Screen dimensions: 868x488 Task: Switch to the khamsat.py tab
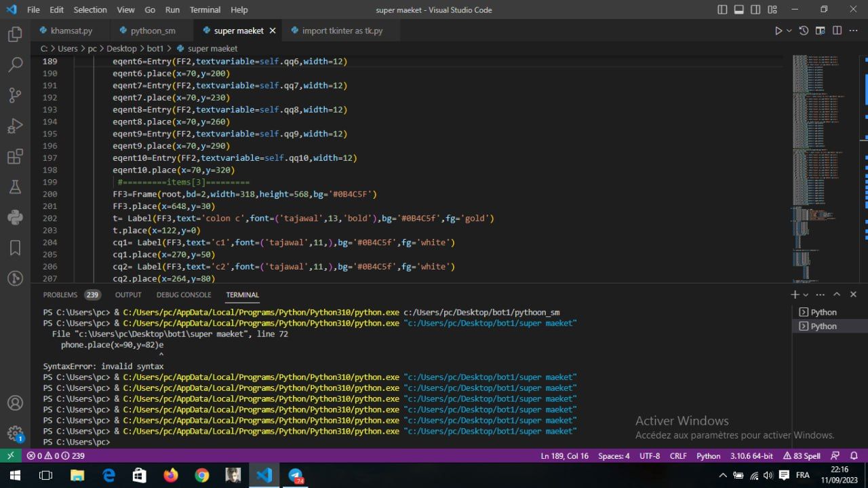coord(71,31)
